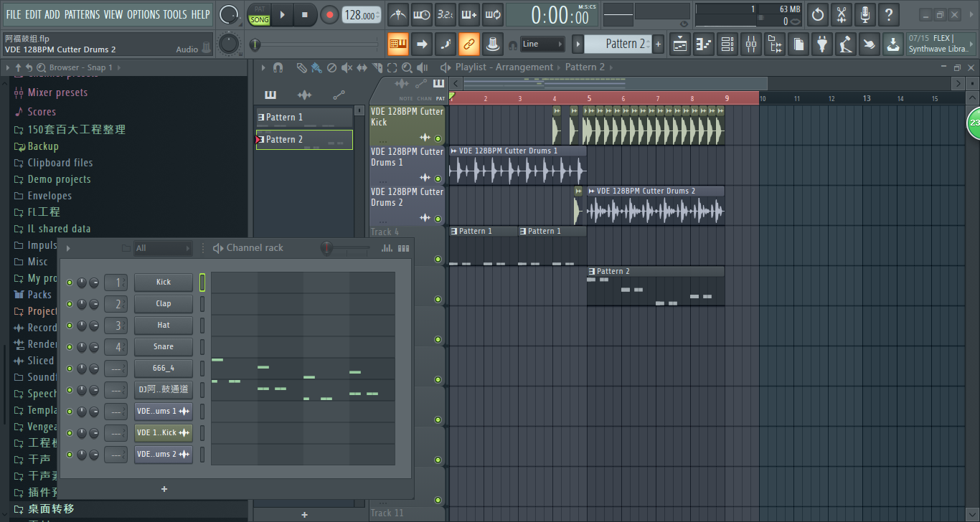Viewport: 980px width, 522px height.
Task: Select the Zoom tool in the playlist toolbar
Action: 407,67
